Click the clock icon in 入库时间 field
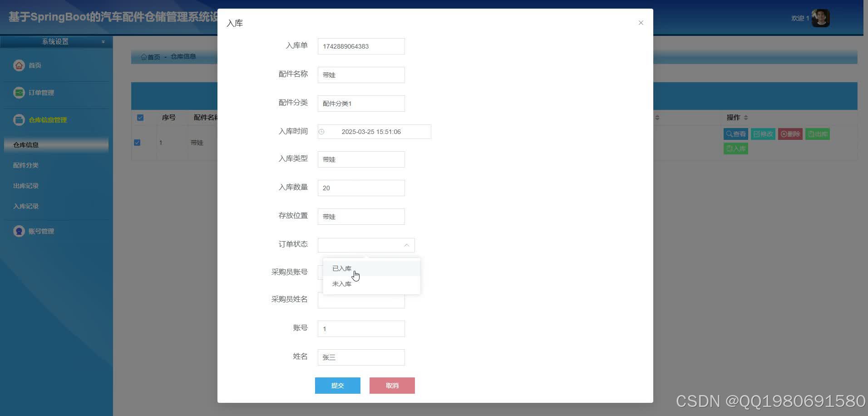 pyautogui.click(x=322, y=132)
